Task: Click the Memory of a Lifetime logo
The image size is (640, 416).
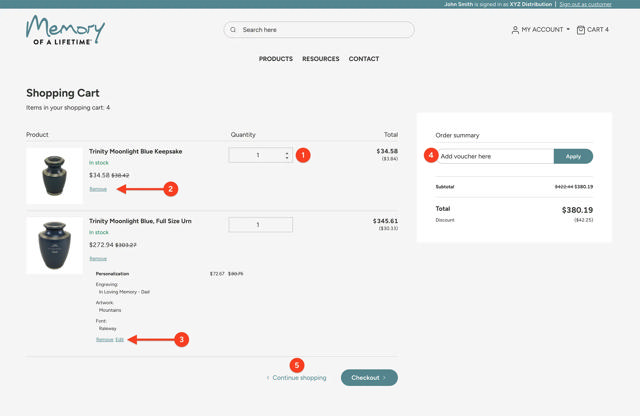Action: [65, 30]
